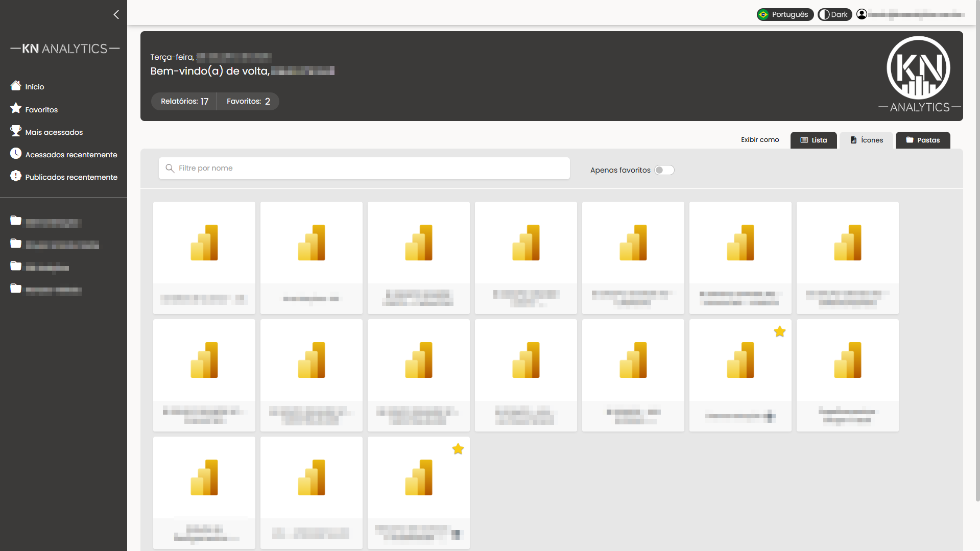Click the Publicados recentemente alert icon
Viewport: 980px width, 551px height.
coord(16,176)
